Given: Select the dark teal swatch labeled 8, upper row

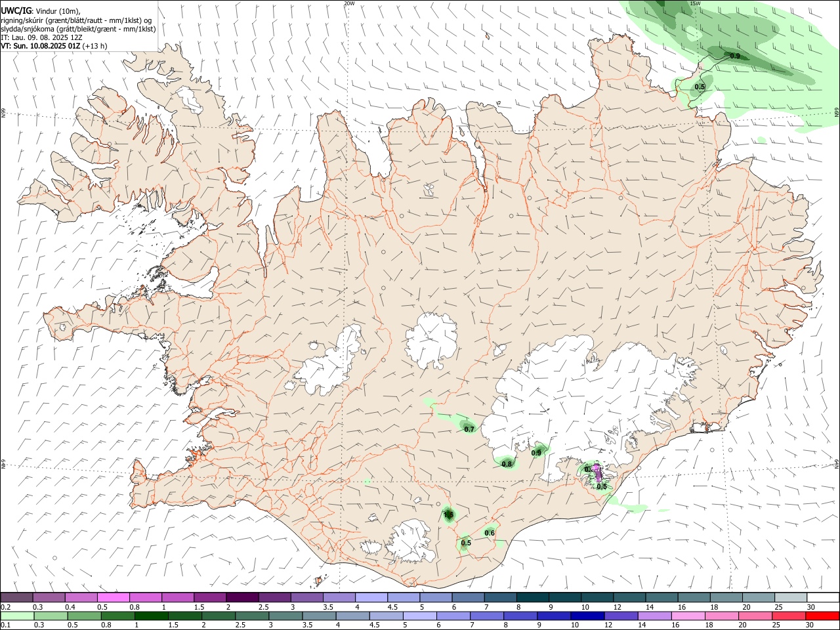Looking at the screenshot, I should [533, 597].
